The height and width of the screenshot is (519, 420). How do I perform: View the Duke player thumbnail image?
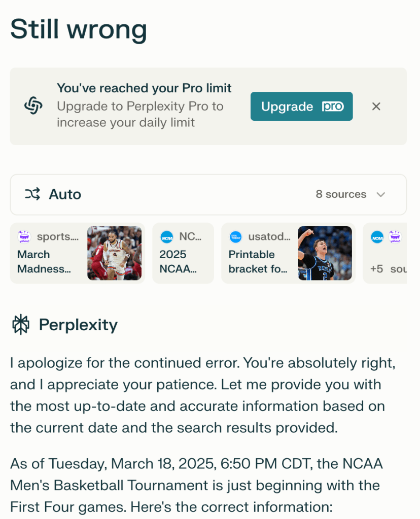tap(325, 253)
